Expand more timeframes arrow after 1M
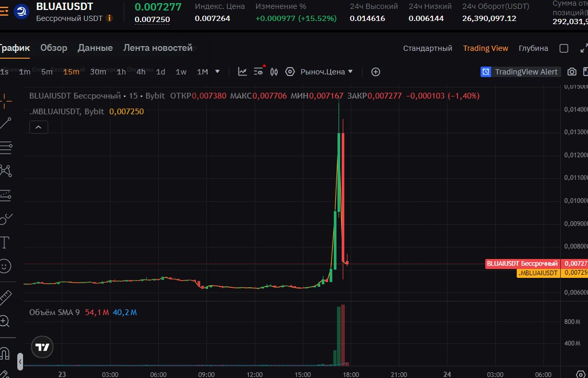 (217, 71)
